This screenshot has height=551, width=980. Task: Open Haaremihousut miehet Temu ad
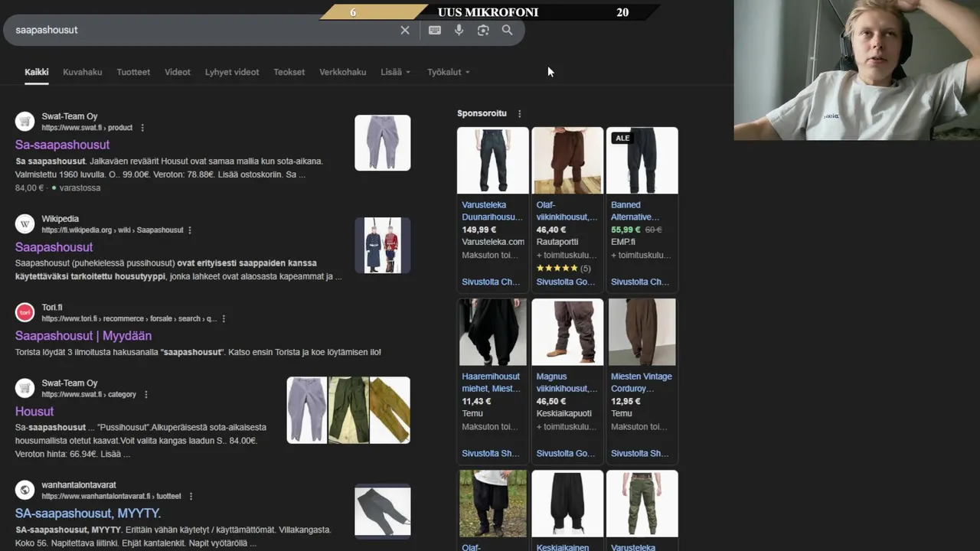pos(493,382)
